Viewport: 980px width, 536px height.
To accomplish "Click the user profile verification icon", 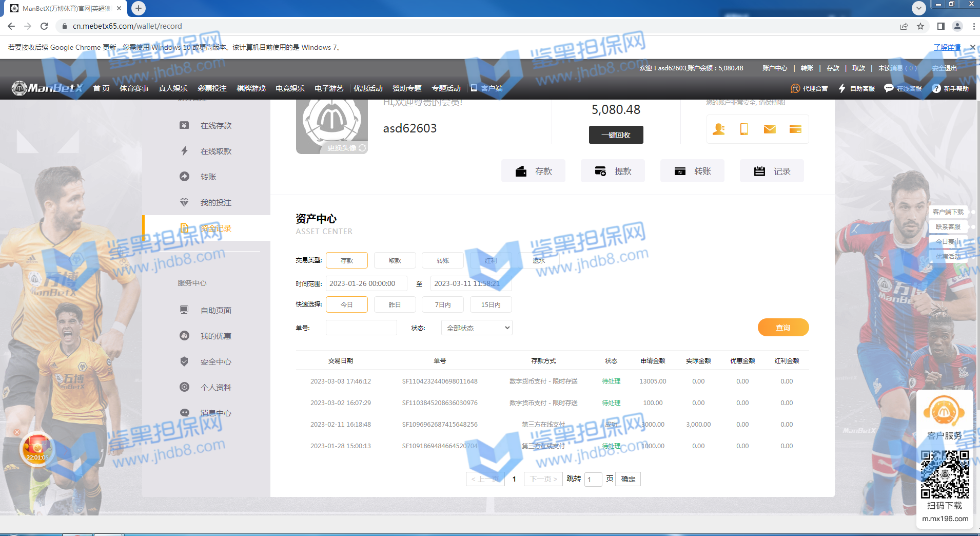I will pyautogui.click(x=718, y=129).
